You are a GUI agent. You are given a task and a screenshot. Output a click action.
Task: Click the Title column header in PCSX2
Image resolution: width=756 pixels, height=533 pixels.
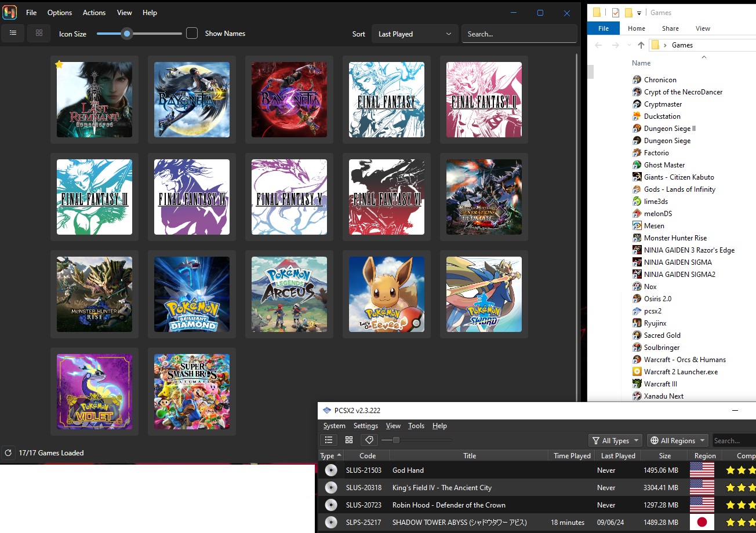[470, 456]
